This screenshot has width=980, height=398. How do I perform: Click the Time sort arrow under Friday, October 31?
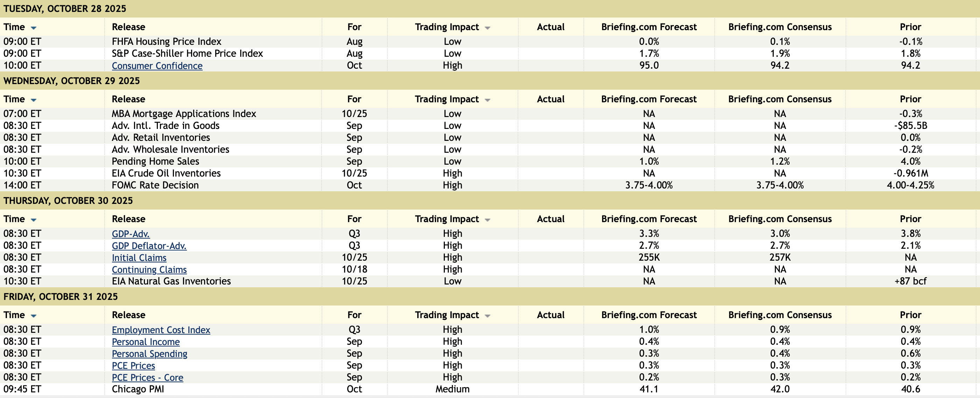[34, 316]
